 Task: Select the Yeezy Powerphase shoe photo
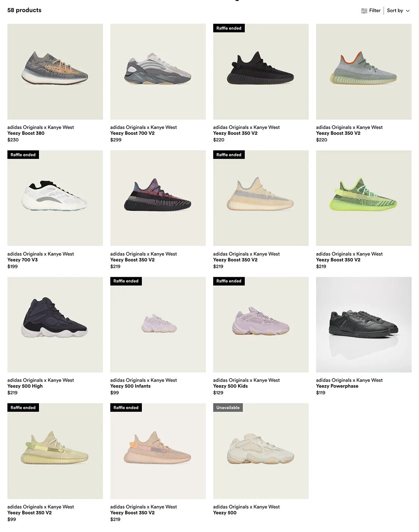tap(364, 325)
